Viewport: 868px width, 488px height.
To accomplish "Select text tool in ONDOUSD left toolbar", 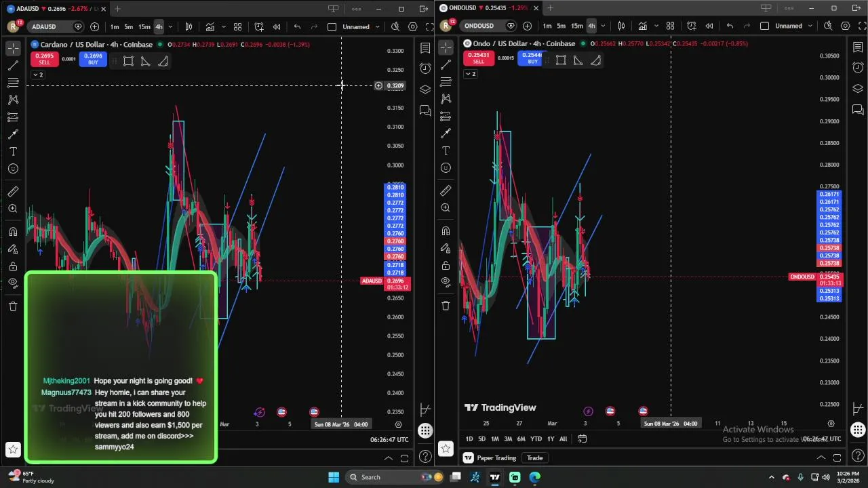I will (x=446, y=150).
